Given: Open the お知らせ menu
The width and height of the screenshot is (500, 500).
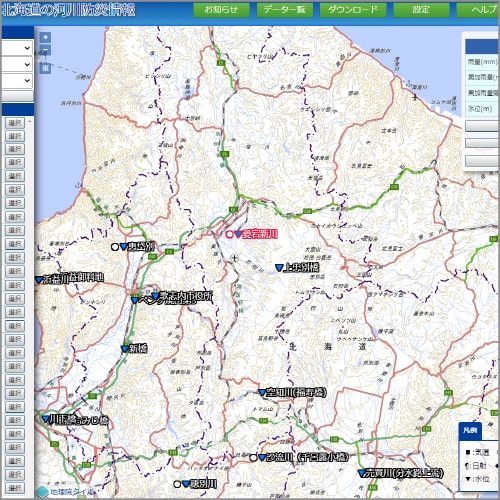Looking at the screenshot, I should pyautogui.click(x=221, y=10).
